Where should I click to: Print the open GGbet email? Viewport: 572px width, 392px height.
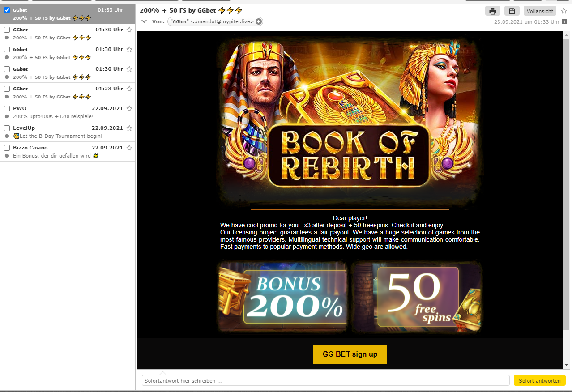pos(492,11)
